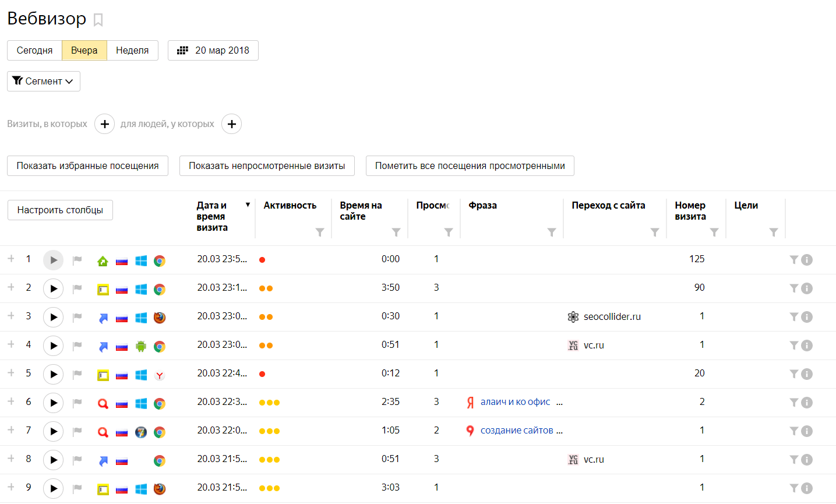
Task: Open info icon for visit row 3
Action: pos(807,317)
